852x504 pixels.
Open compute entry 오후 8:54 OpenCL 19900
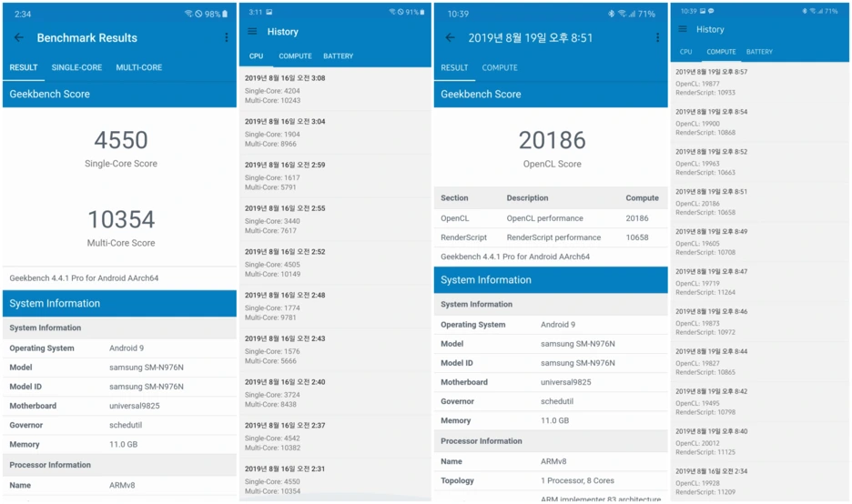click(x=760, y=122)
